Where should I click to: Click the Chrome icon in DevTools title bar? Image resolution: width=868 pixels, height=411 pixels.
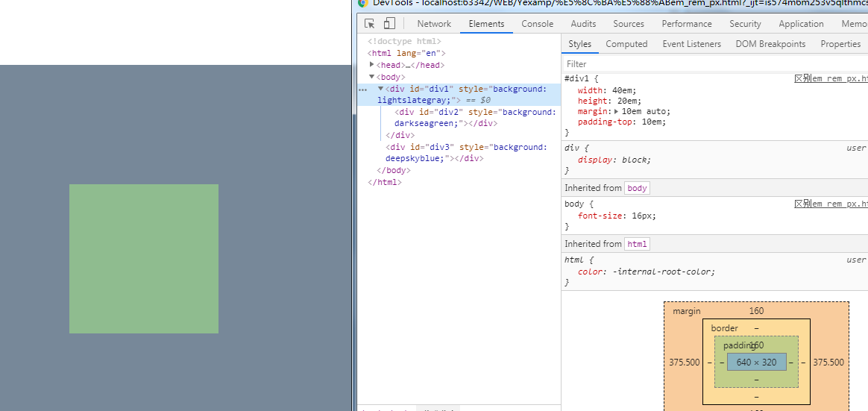pyautogui.click(x=362, y=2)
